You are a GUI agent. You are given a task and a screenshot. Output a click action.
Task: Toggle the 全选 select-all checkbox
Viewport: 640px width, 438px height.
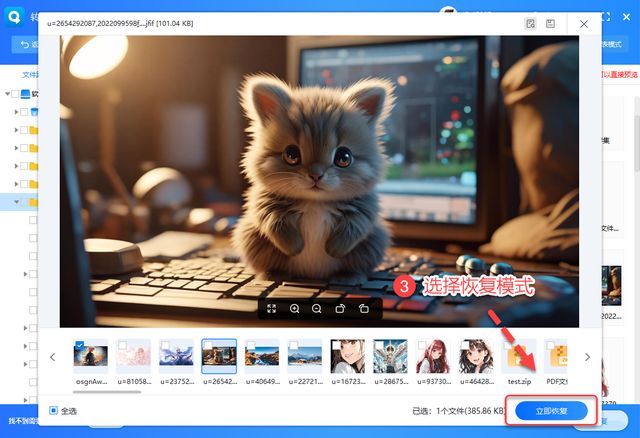[x=53, y=410]
